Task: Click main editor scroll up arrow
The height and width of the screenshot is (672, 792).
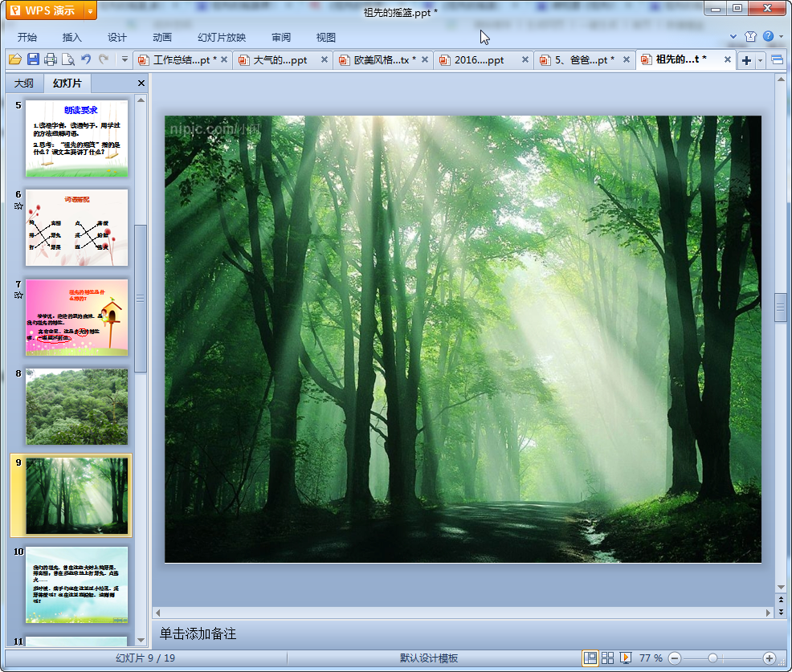Action: pos(781,79)
